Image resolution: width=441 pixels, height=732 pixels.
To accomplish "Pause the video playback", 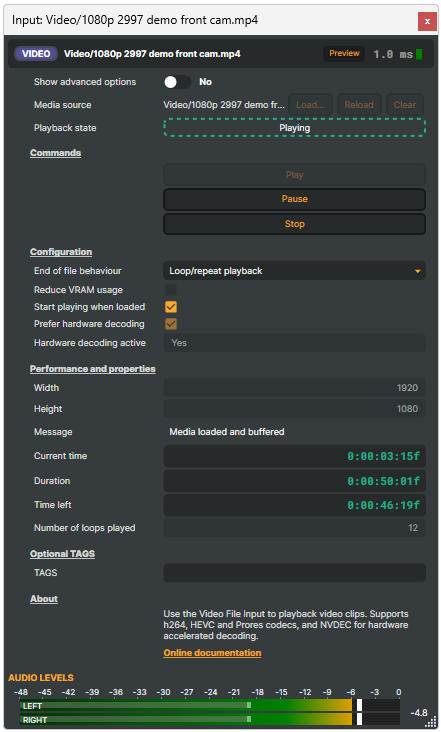I will point(294,199).
